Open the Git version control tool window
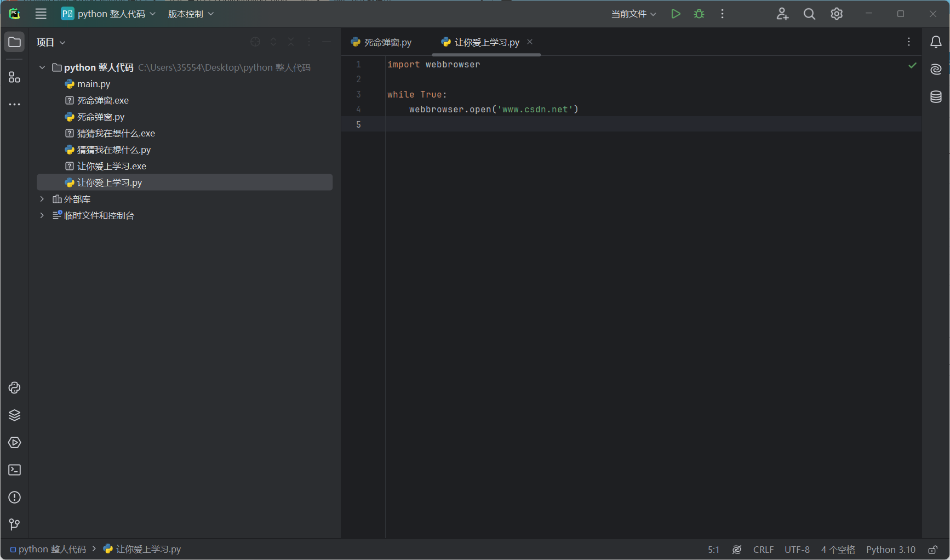 click(15, 524)
